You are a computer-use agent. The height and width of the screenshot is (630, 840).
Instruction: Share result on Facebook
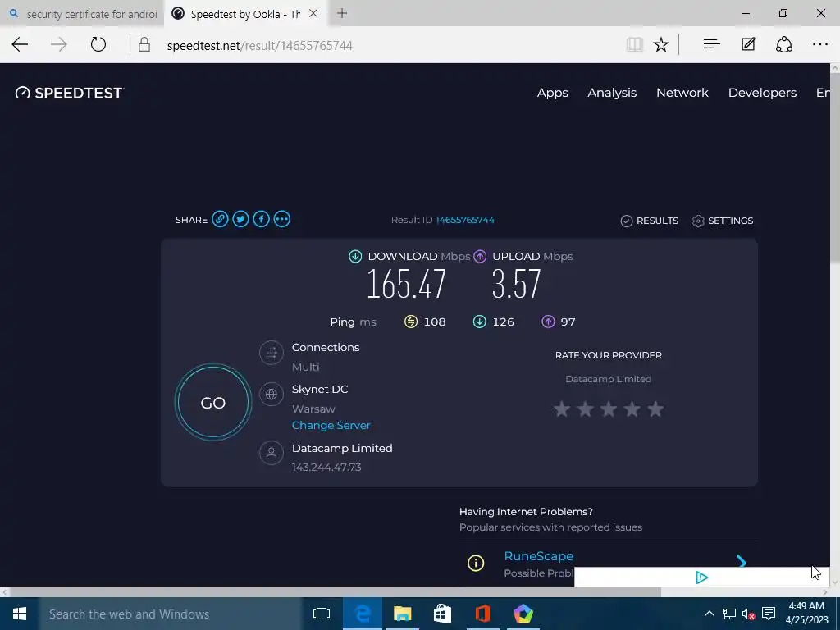pos(261,219)
